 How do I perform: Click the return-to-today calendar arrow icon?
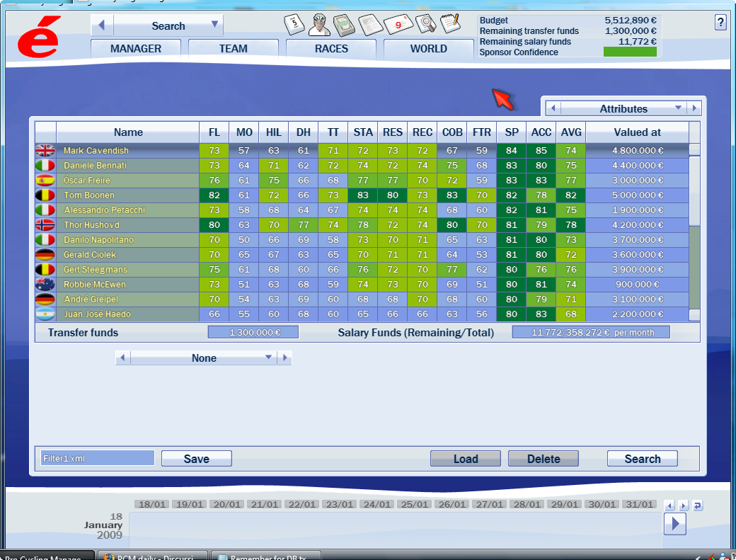[x=698, y=505]
